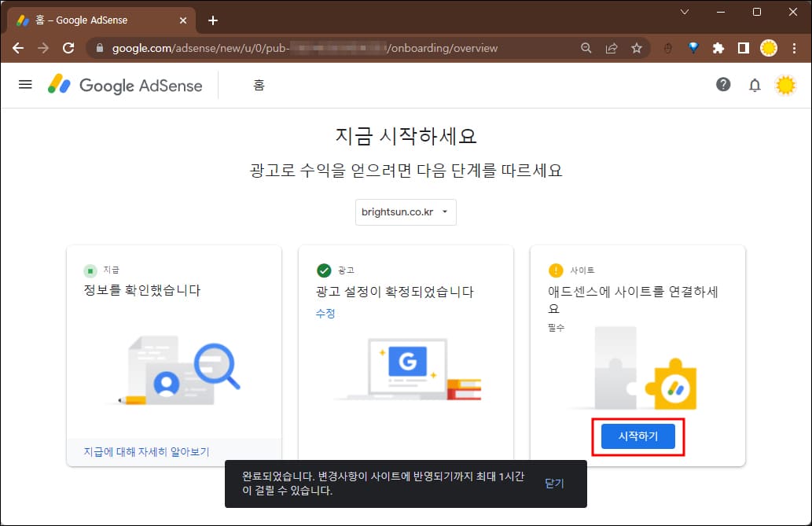Click the 필수 label on site card
Screen dimensions: 812x526
(557, 328)
